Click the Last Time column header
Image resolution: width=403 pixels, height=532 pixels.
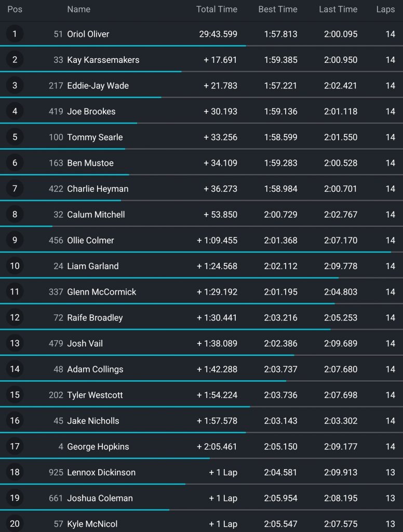coord(338,9)
